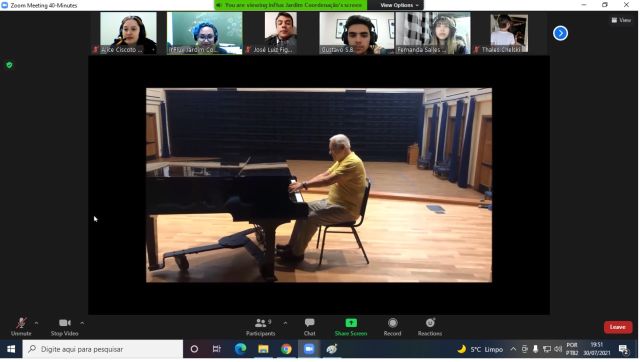Leave the meeting using red button
Viewport: 640px width, 362px height.
[618, 327]
